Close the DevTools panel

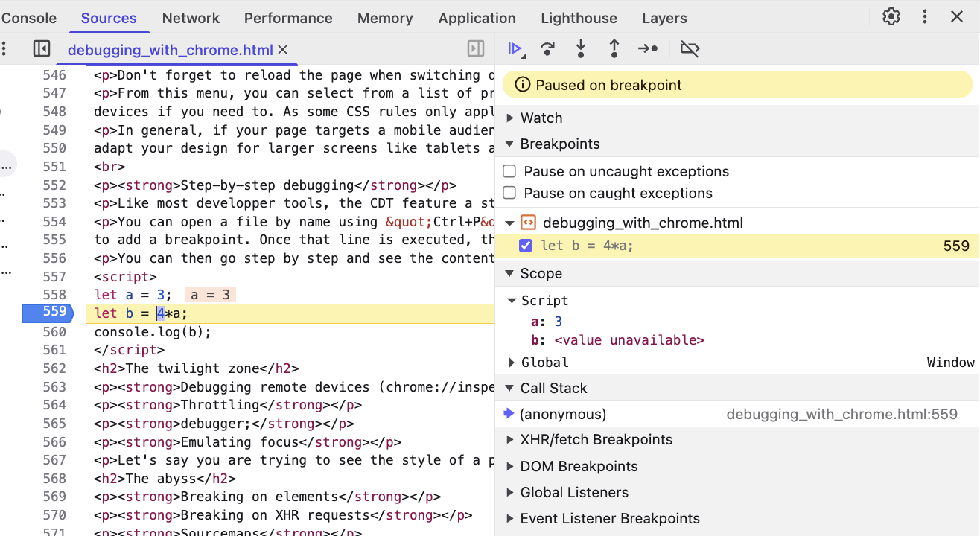(957, 17)
